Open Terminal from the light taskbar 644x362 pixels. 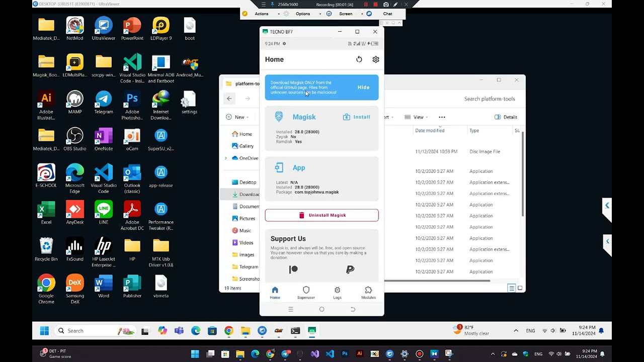coord(295,331)
